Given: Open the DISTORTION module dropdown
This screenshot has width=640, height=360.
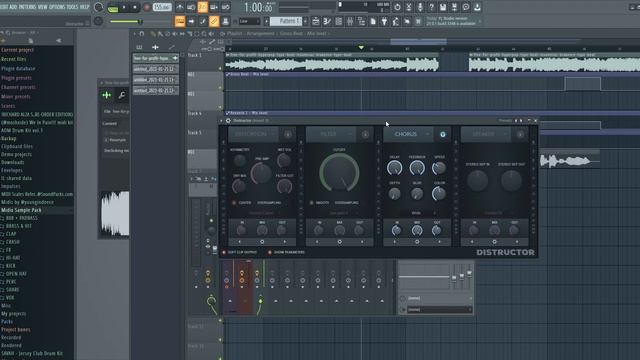Looking at the screenshot, I should (x=253, y=134).
